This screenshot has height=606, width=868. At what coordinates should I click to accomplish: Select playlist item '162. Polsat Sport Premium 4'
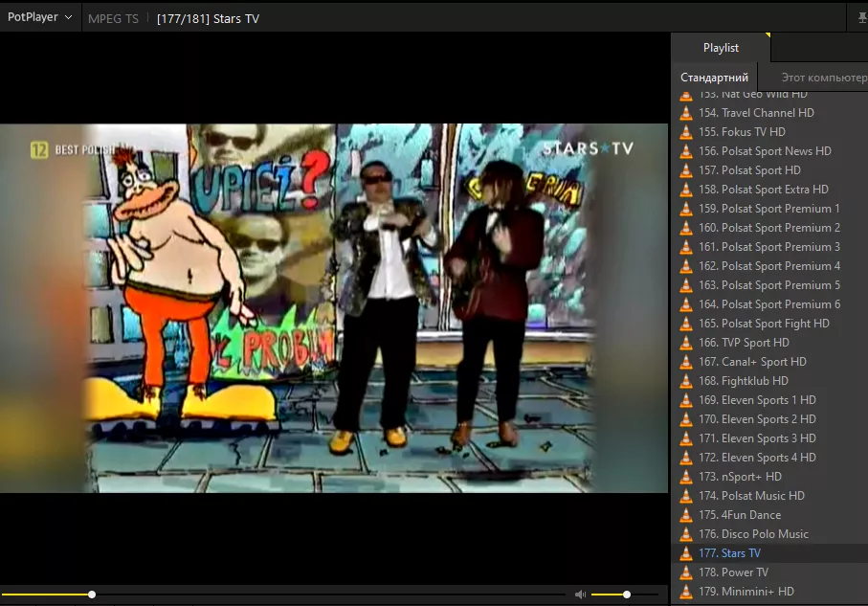[x=769, y=266]
